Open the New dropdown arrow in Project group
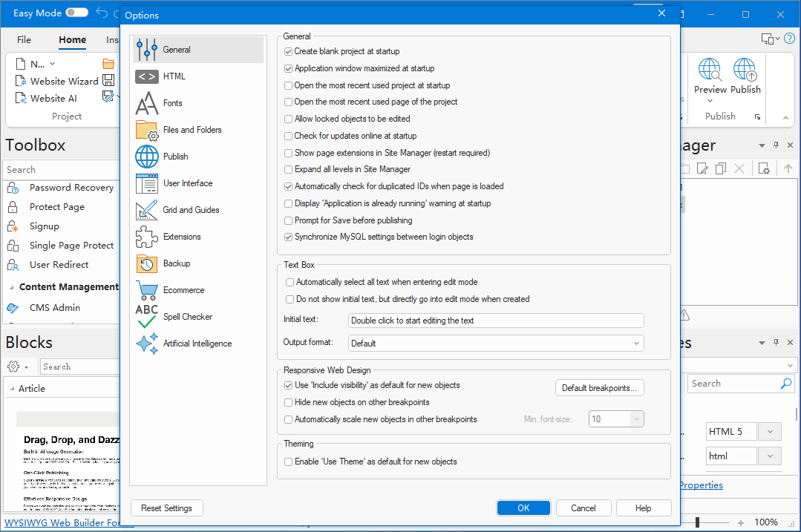The height and width of the screenshot is (532, 801). tap(52, 64)
